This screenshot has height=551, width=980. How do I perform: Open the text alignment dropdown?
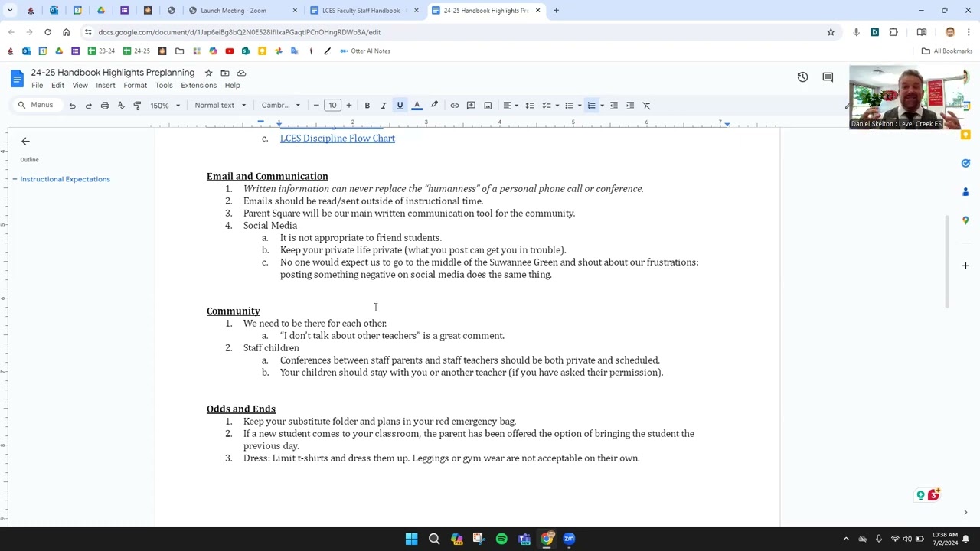tap(509, 106)
